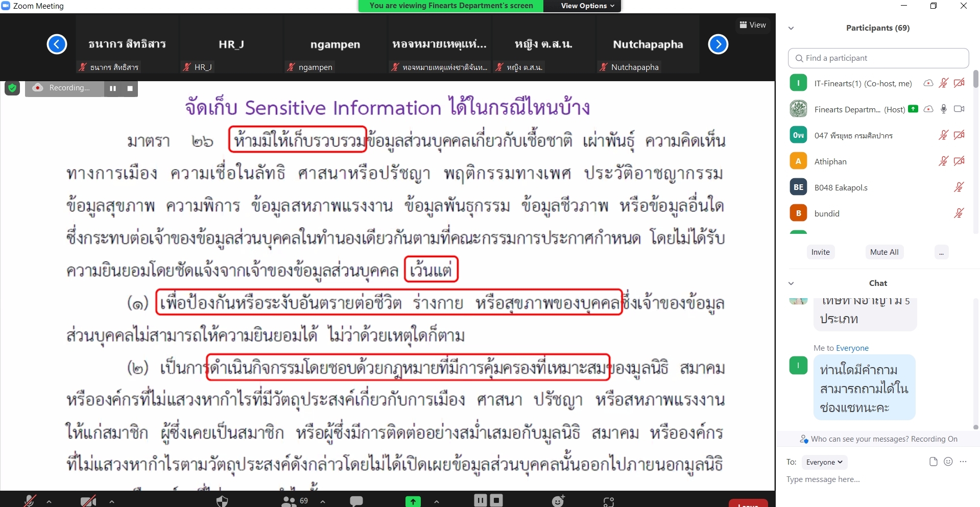This screenshot has width=980, height=507.
Task: Collapse the Participants panel chevron
Action: click(791, 28)
